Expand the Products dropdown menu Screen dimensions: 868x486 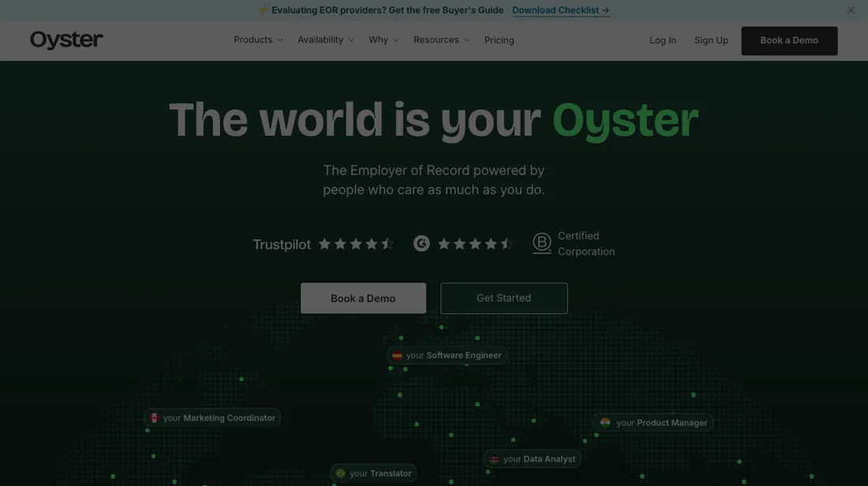coord(258,40)
